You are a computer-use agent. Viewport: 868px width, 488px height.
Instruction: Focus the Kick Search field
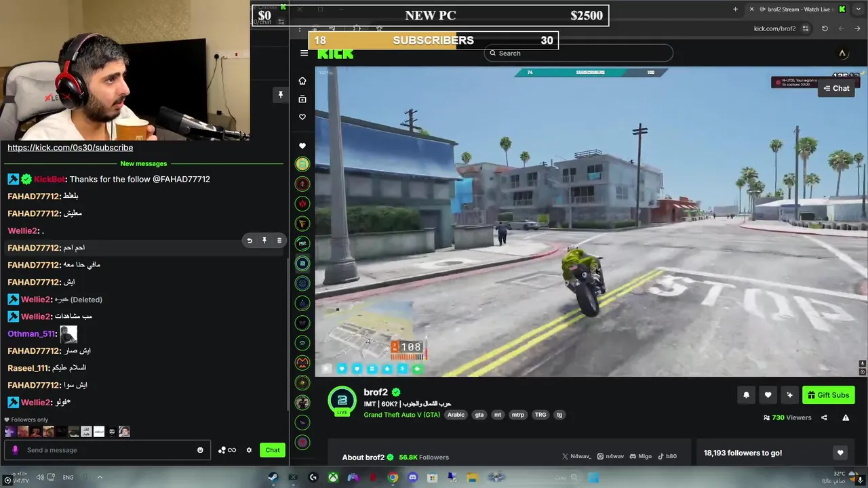point(578,53)
